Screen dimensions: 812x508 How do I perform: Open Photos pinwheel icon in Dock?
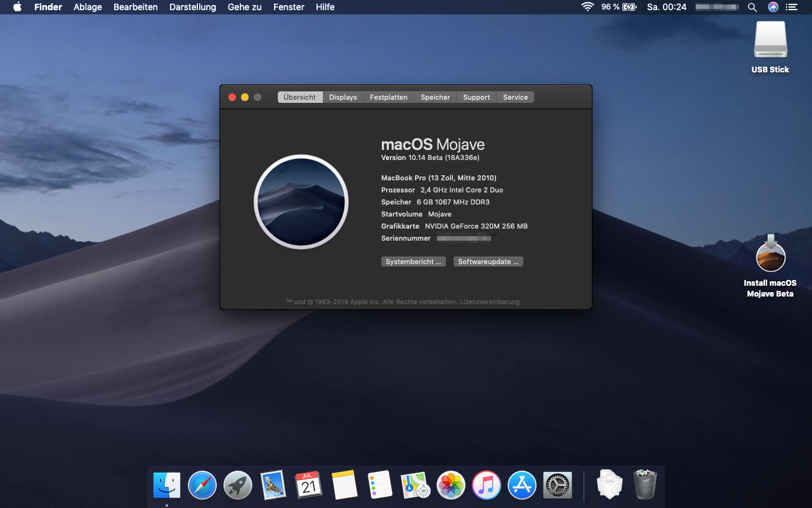pos(451,486)
